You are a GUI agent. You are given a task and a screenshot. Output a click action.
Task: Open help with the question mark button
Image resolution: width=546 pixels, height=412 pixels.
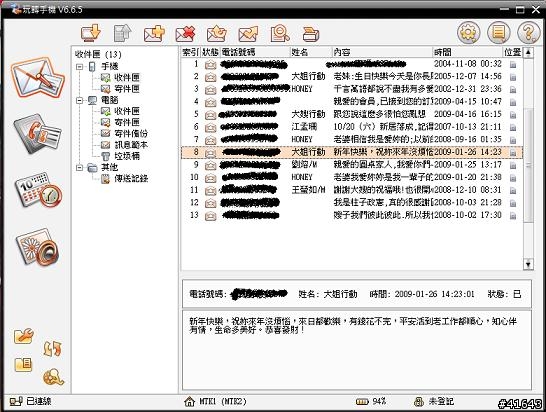[x=529, y=33]
